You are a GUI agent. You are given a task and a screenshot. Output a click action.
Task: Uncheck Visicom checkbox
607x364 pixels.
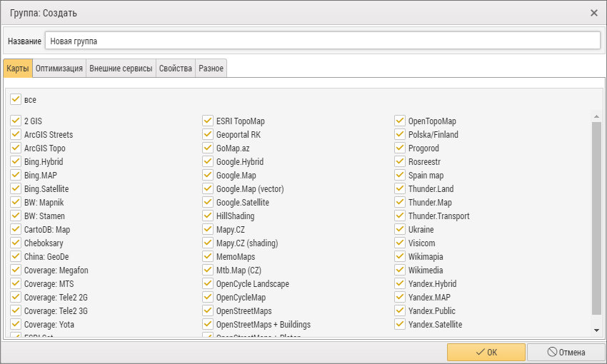point(399,243)
